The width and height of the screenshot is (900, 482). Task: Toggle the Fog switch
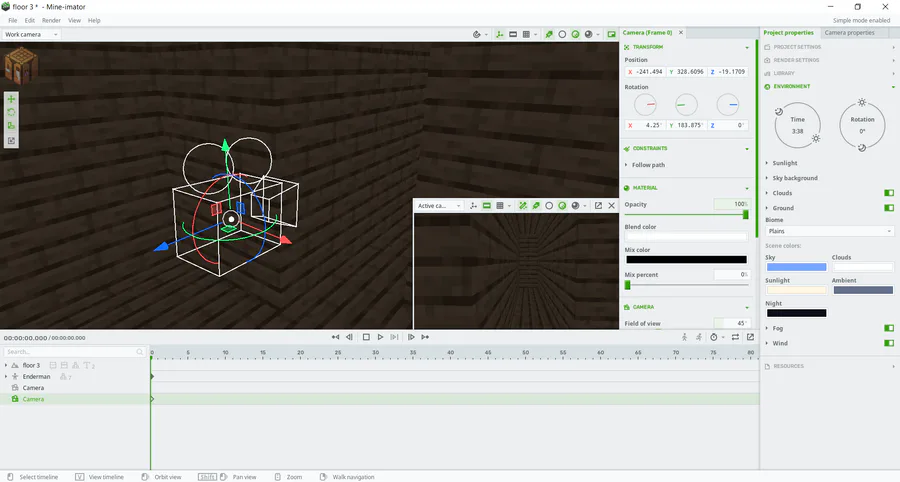(889, 328)
